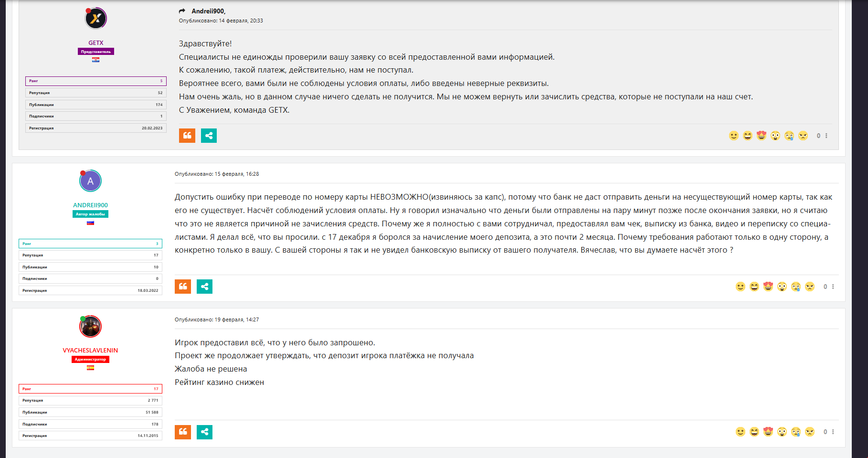
Task: Click quote button under ANDREII900's post
Action: [183, 287]
